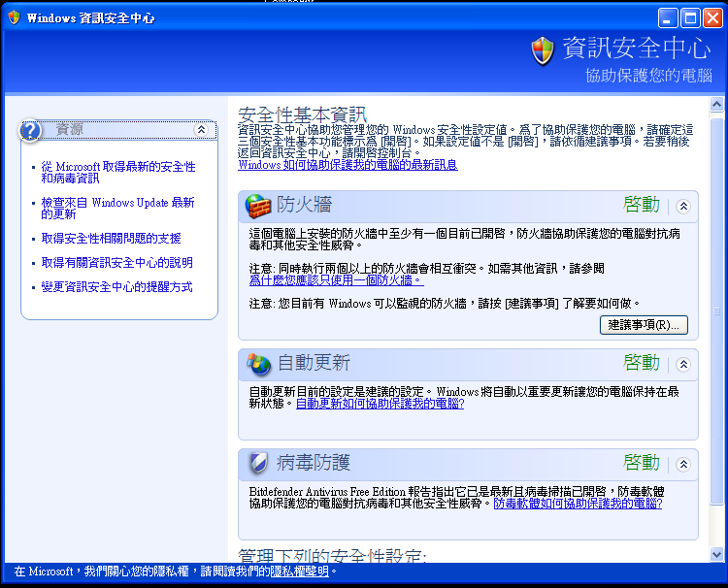728x588 pixels.
Task: Click the 資源 panel title text
Action: click(x=70, y=129)
